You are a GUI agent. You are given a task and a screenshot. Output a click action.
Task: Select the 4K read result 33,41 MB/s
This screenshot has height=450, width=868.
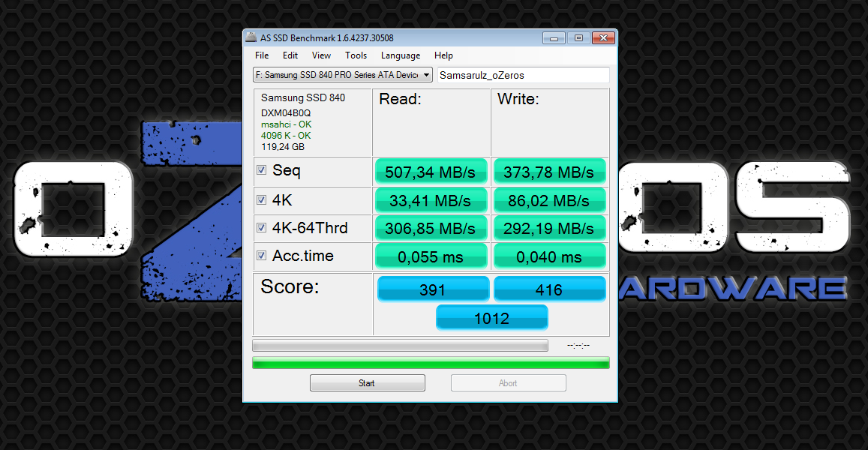coord(431,200)
